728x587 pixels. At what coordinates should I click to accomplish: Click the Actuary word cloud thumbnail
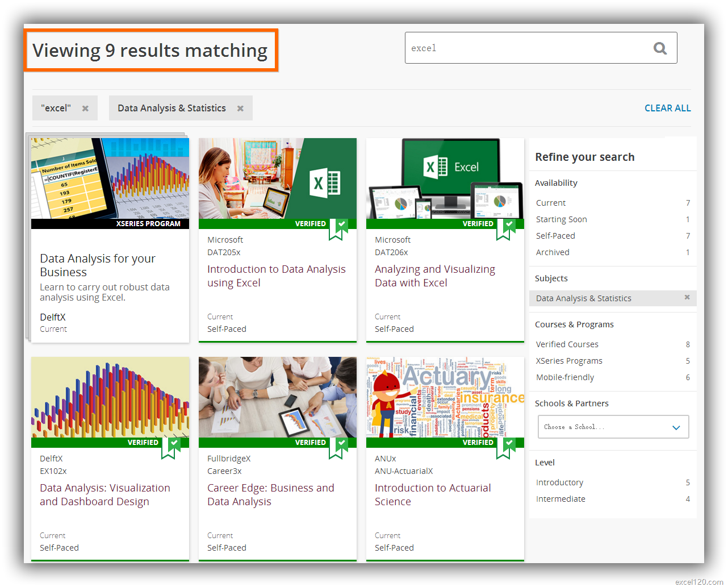(445, 397)
